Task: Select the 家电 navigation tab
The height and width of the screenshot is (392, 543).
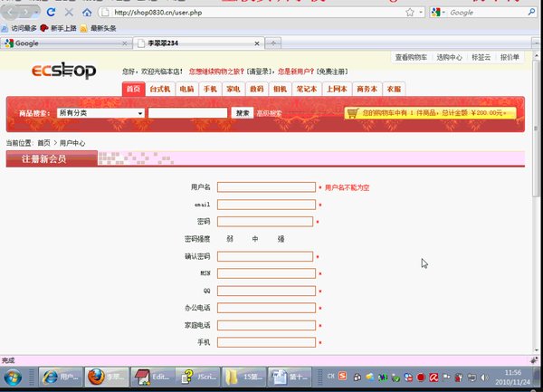Action: (x=233, y=89)
